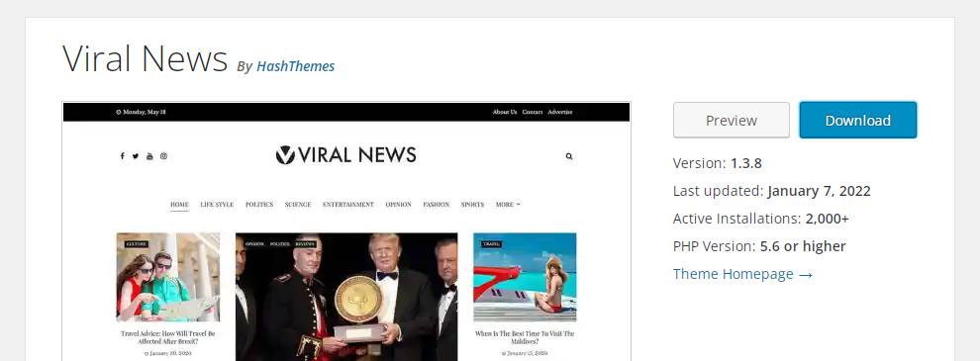Select the LIFE STYLE menu item

[x=217, y=204]
